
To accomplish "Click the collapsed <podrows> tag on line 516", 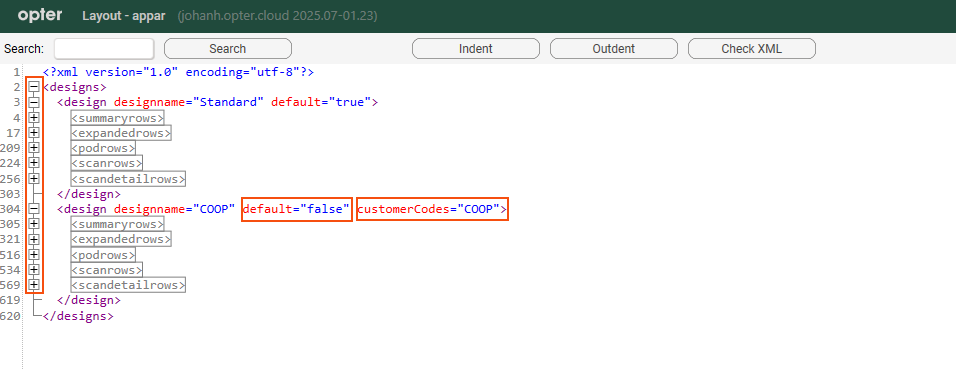I will (x=103, y=254).
